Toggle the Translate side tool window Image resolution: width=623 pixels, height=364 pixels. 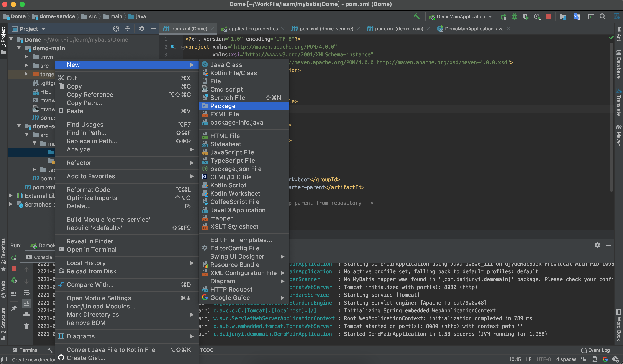(x=618, y=102)
